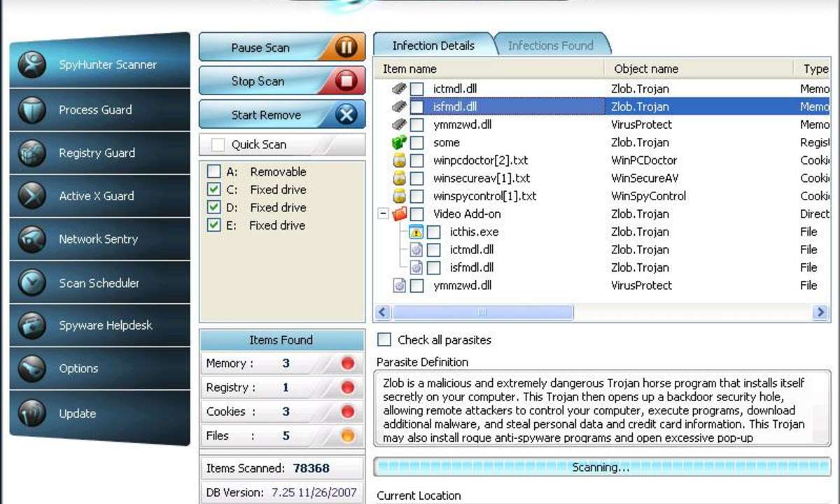Screen dimensions: 840x504
Task: Enable the Quick Scan checkbox
Action: pyautogui.click(x=218, y=145)
